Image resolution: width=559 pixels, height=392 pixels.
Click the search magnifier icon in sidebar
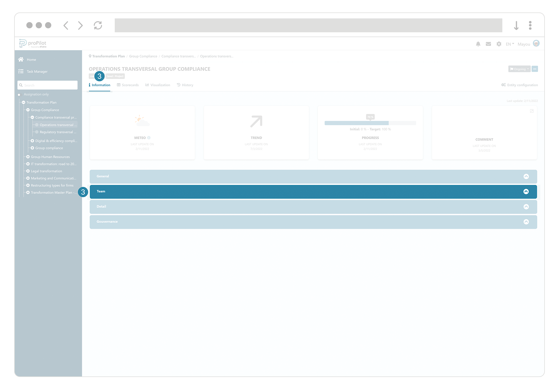(x=21, y=85)
